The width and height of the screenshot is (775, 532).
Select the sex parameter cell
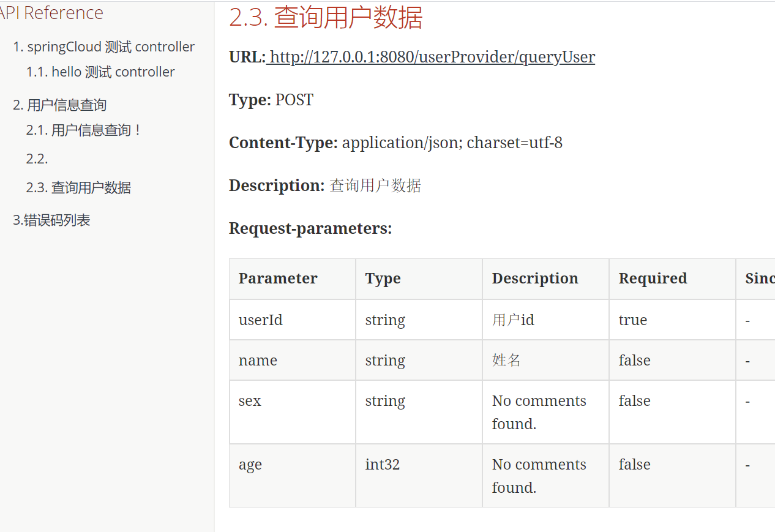click(x=250, y=401)
